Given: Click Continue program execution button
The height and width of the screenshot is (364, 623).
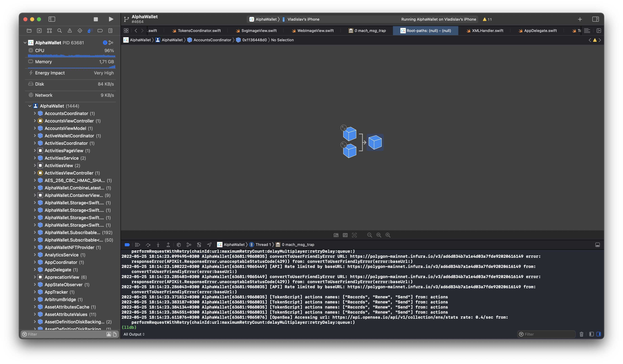Looking at the screenshot, I should (x=138, y=245).
